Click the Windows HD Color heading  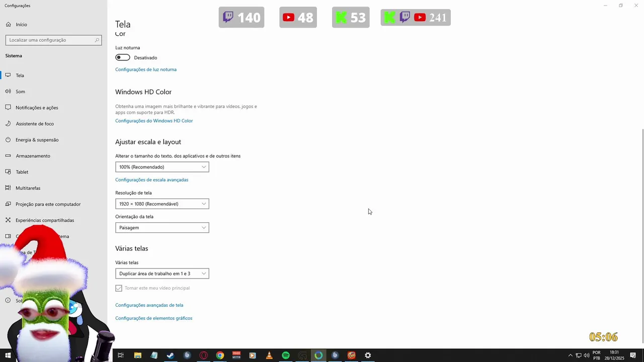click(x=143, y=92)
